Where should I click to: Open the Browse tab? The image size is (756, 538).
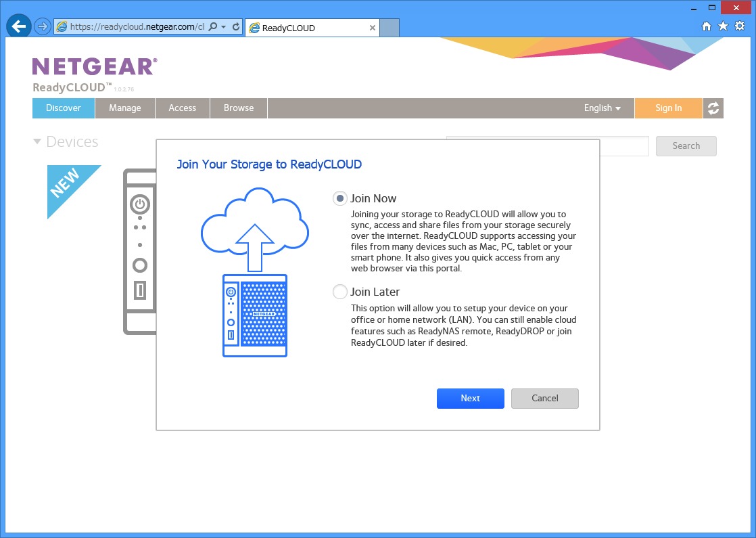(x=239, y=108)
